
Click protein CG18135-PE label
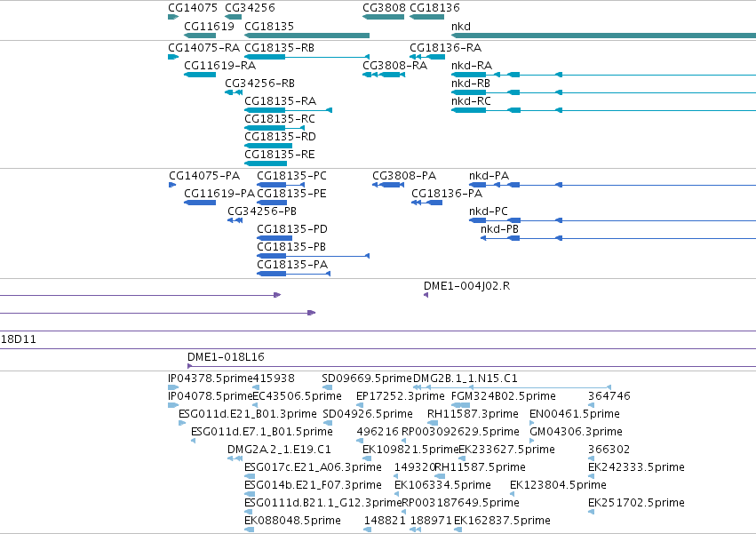(291, 194)
